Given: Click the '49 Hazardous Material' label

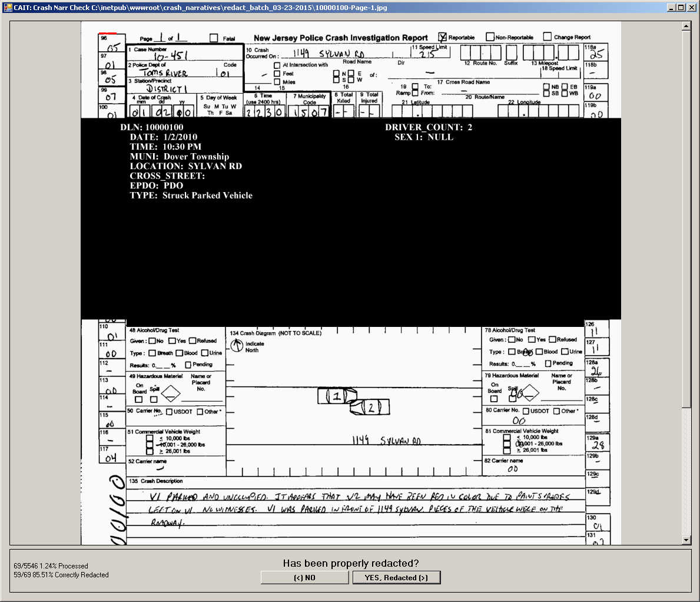Looking at the screenshot, I should click(x=156, y=376).
